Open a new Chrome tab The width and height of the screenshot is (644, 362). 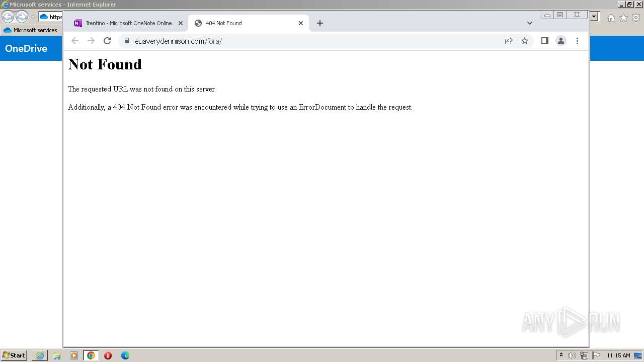(320, 23)
